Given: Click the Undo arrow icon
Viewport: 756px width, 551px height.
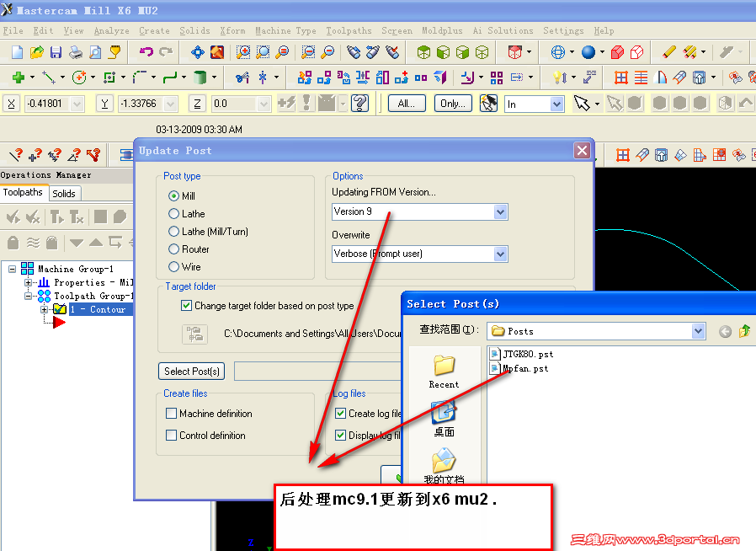Looking at the screenshot, I should click(146, 51).
